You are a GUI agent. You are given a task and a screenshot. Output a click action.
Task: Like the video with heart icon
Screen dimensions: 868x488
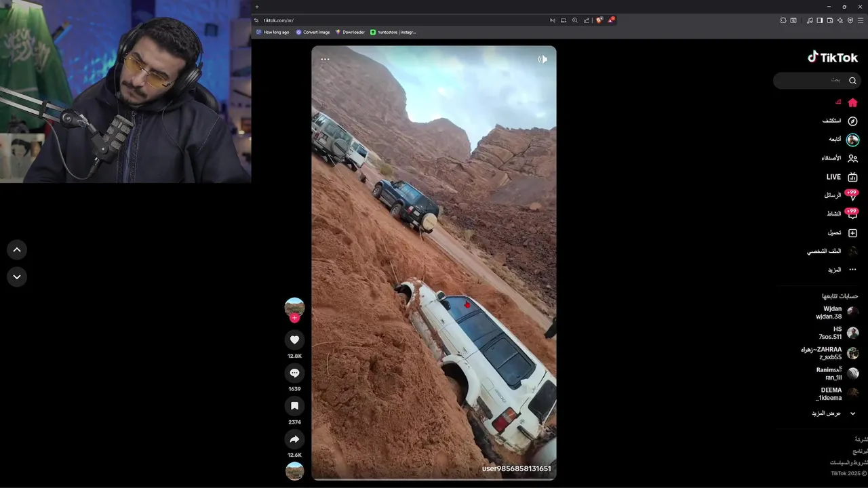click(x=294, y=340)
